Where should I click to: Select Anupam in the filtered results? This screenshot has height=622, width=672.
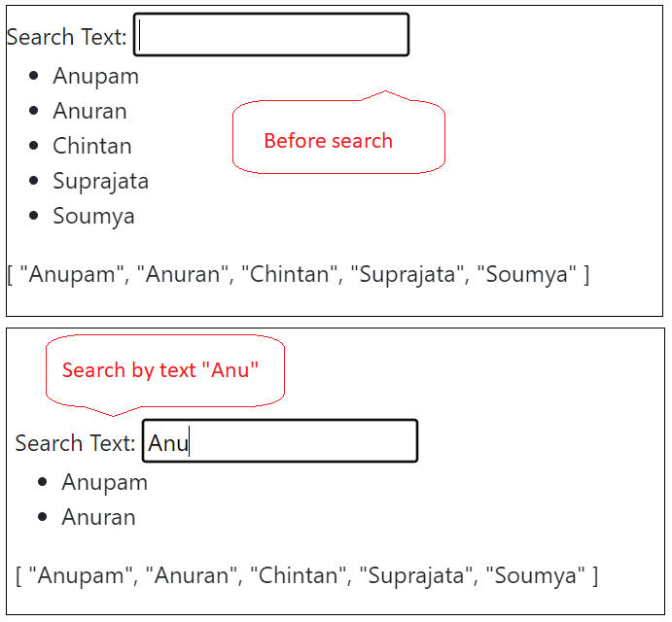coord(105,482)
